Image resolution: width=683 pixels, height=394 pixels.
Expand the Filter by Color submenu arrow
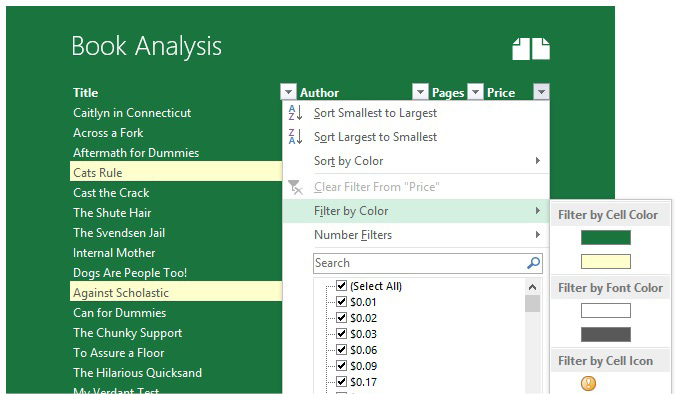(x=538, y=211)
